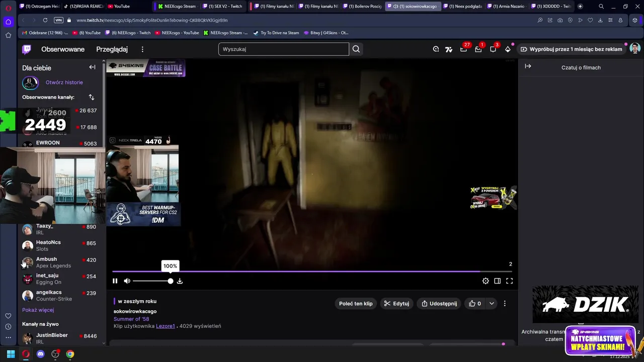Open Twitch notifications inbox with badge 27
Screen dimensions: 644x362
[x=463, y=49]
